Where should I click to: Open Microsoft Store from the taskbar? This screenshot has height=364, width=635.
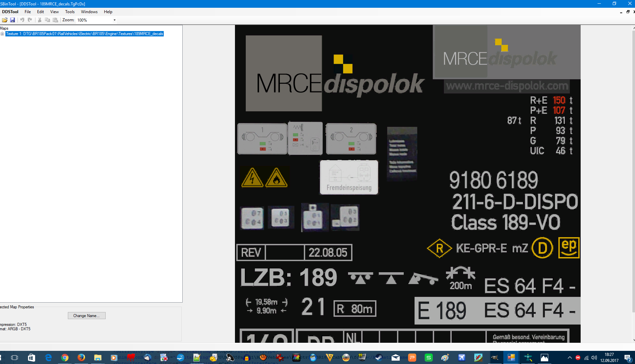pos(31,358)
